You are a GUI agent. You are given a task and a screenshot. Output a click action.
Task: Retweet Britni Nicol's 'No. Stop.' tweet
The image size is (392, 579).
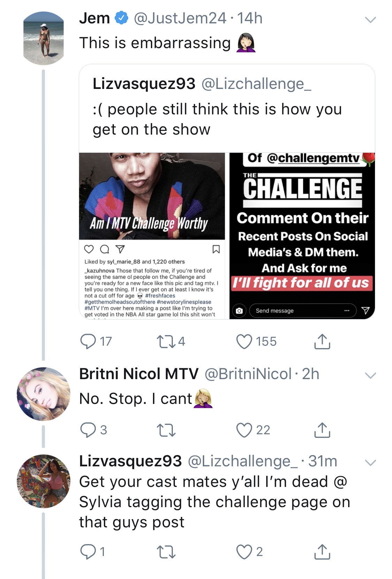(166, 430)
